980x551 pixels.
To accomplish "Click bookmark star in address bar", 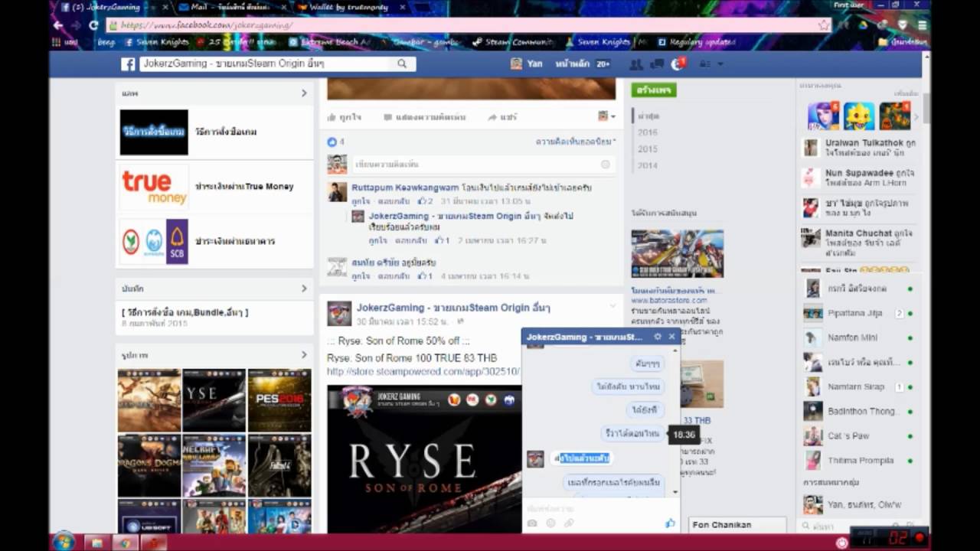I will tap(823, 25).
